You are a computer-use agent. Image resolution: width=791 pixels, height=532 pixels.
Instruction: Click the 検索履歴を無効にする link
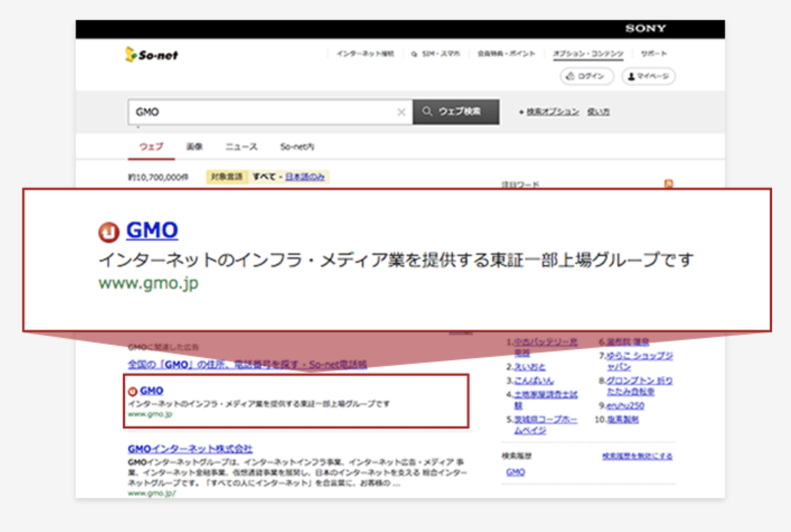click(637, 456)
